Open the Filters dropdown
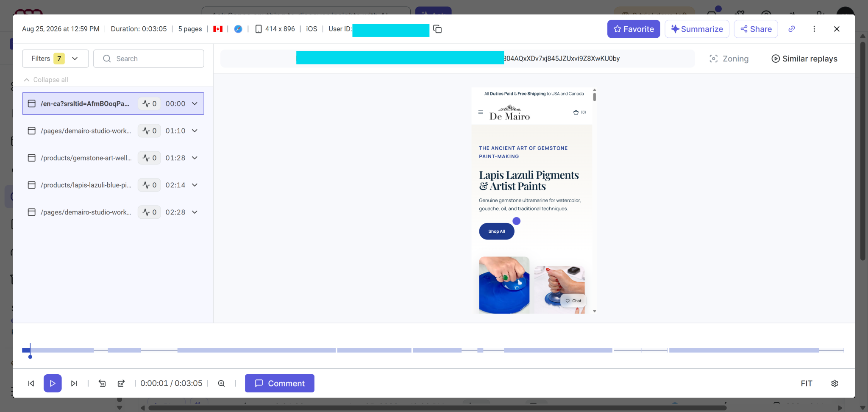This screenshot has height=412, width=868. pos(55,58)
